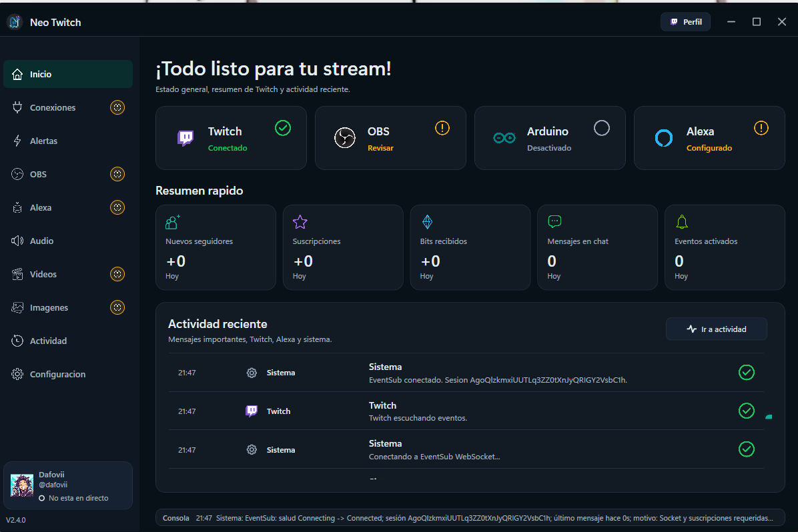Click the speaker icon for Audio
This screenshot has width=798, height=532.
tap(17, 241)
